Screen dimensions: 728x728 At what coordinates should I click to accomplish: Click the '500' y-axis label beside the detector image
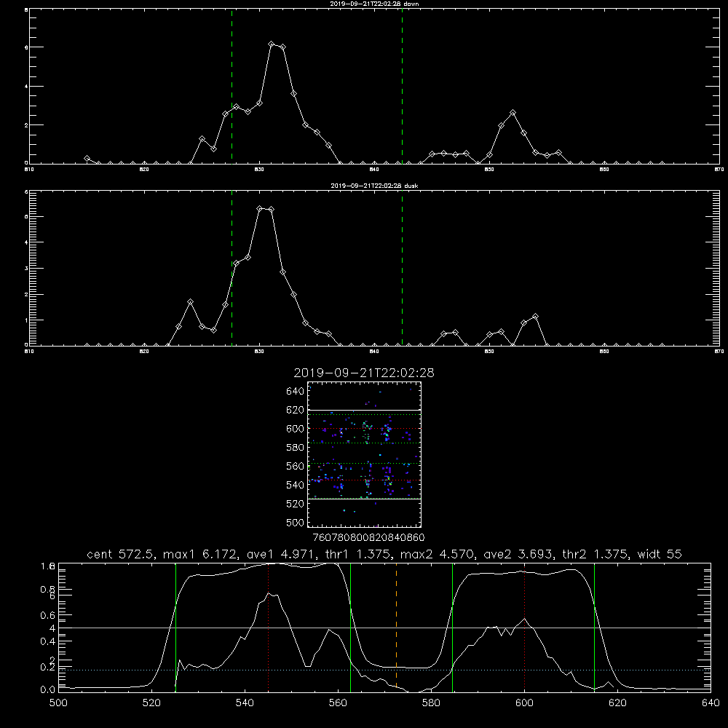pyautogui.click(x=296, y=522)
